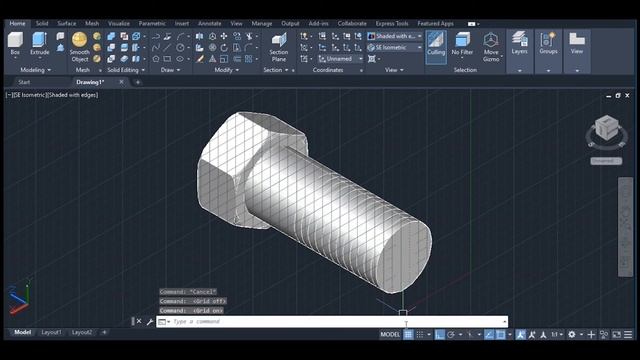Open the Groups panel button
The height and width of the screenshot is (360, 640).
[548, 43]
